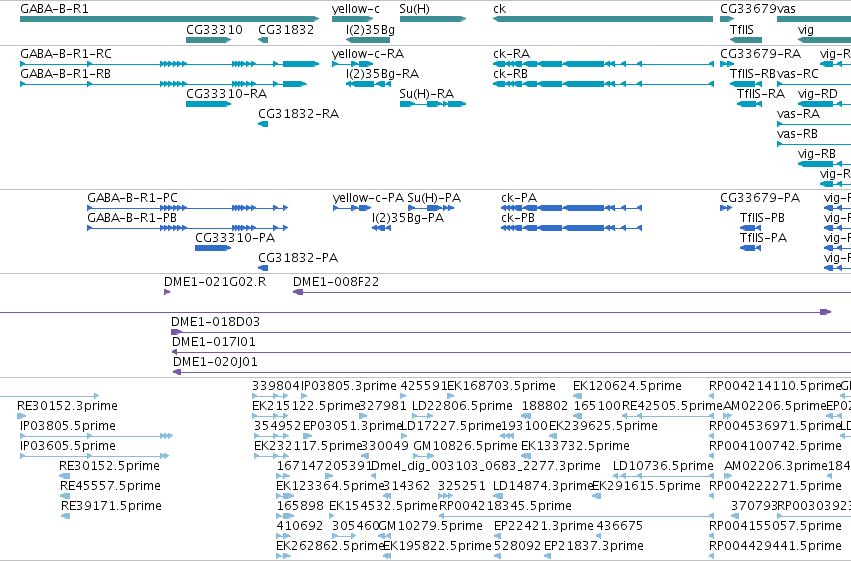Select the CG33679-RA transcript label

[760, 54]
